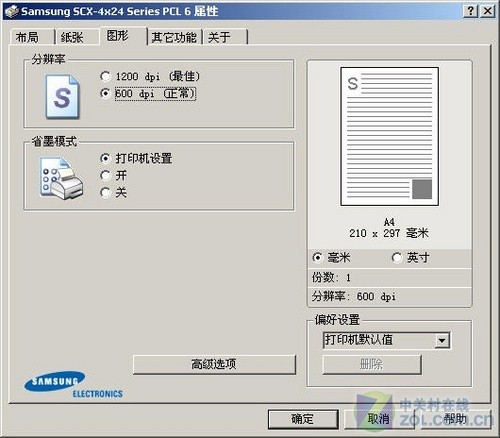Click the Samsung Electronics logo

point(73,385)
